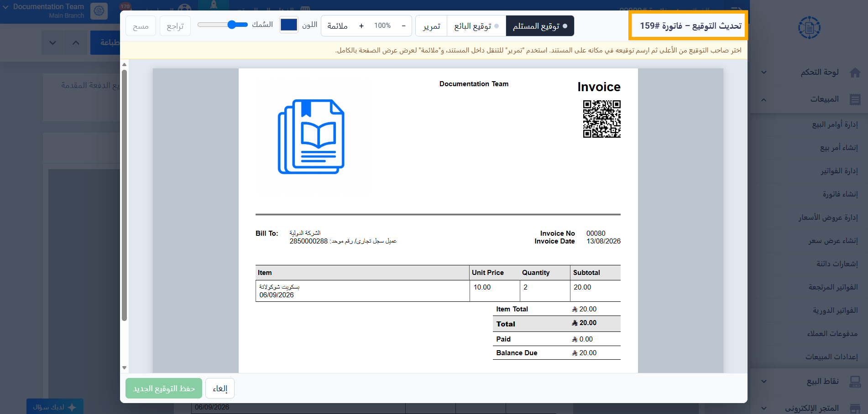This screenshot has width=868, height=414.
Task: Select the توقيع البائع signature option
Action: (x=476, y=26)
